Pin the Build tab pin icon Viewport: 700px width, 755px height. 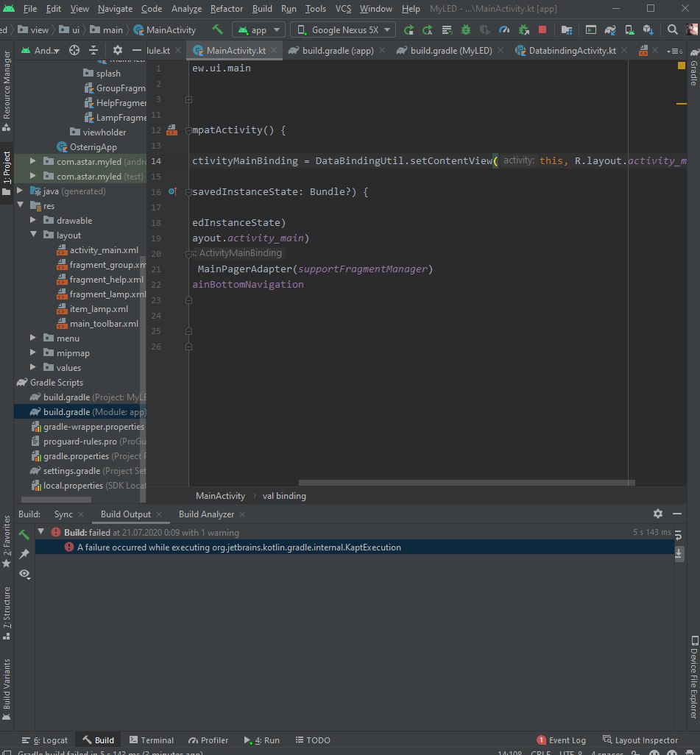point(24,553)
